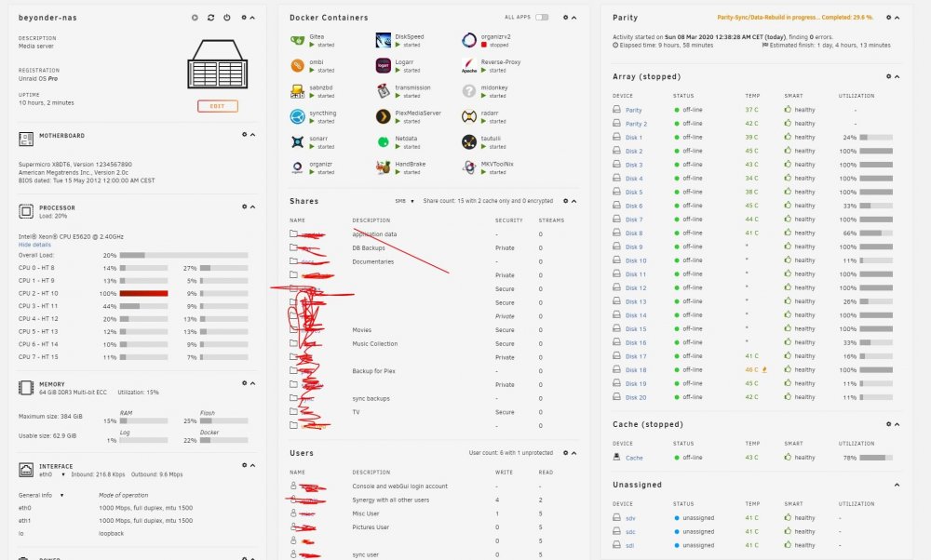Open settings gear of Docker Containers panel
This screenshot has height=560, width=931.
tap(565, 17)
